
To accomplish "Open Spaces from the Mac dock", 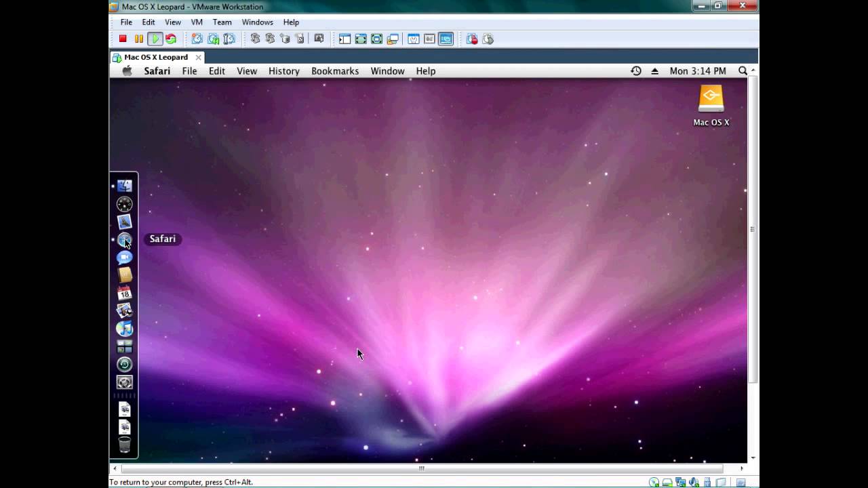I will coord(124,346).
